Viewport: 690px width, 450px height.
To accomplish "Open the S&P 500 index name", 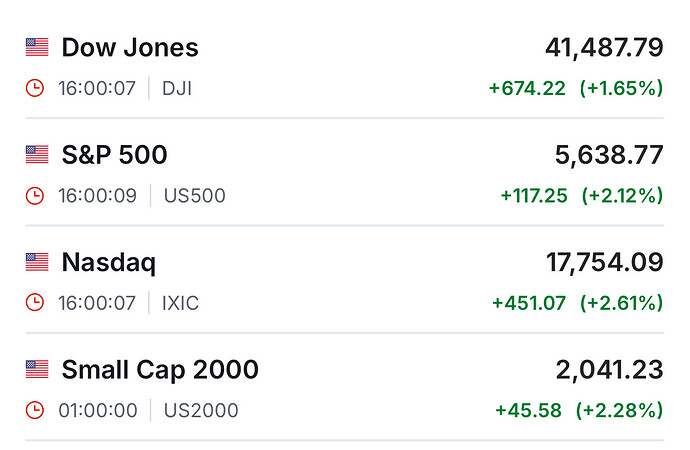I will [x=114, y=155].
